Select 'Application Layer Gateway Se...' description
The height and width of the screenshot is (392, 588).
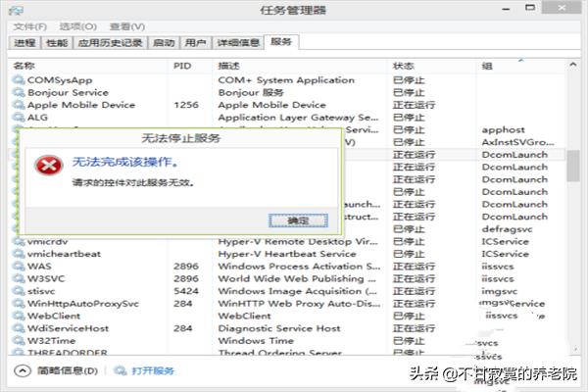298,118
